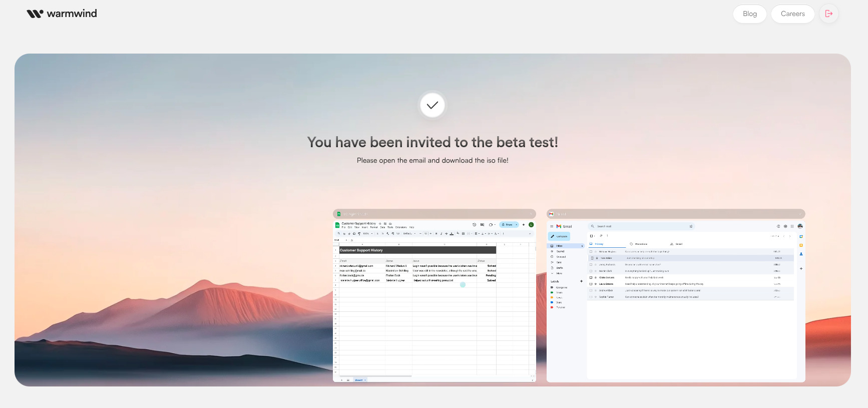Tick the checkbox for Martin Clark's email
868x408 pixels.
591,271
